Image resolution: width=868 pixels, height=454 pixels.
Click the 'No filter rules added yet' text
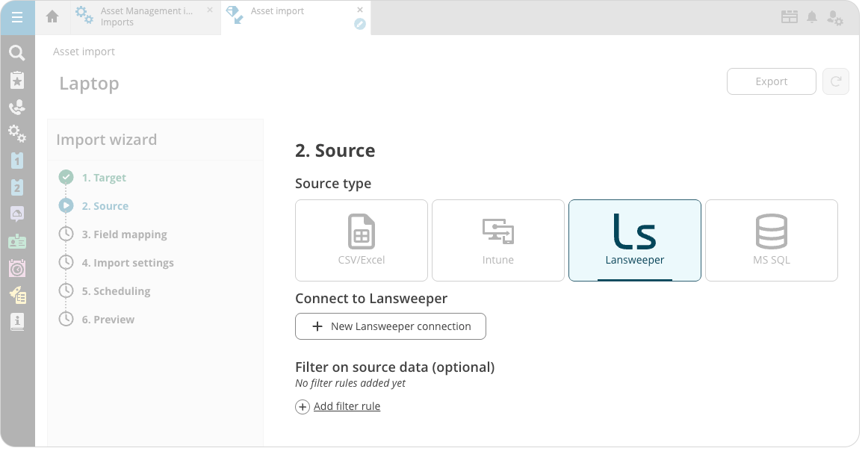point(350,383)
